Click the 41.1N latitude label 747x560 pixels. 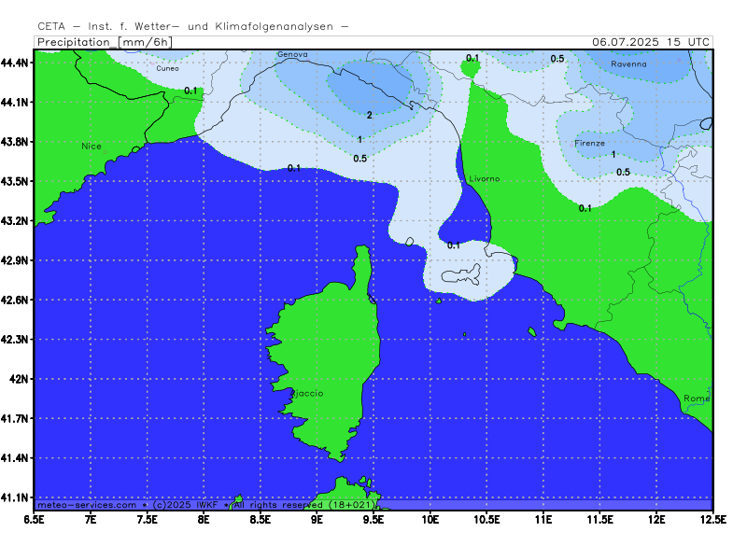pyautogui.click(x=17, y=497)
